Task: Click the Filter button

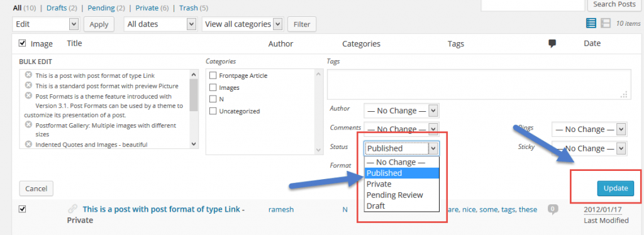Action: (x=302, y=25)
